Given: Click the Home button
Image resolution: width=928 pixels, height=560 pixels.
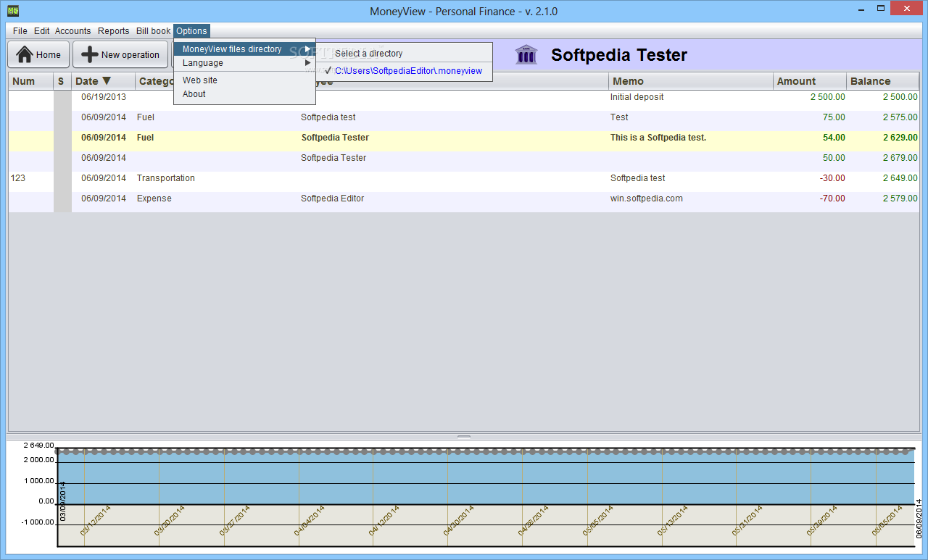Looking at the screenshot, I should [x=38, y=54].
